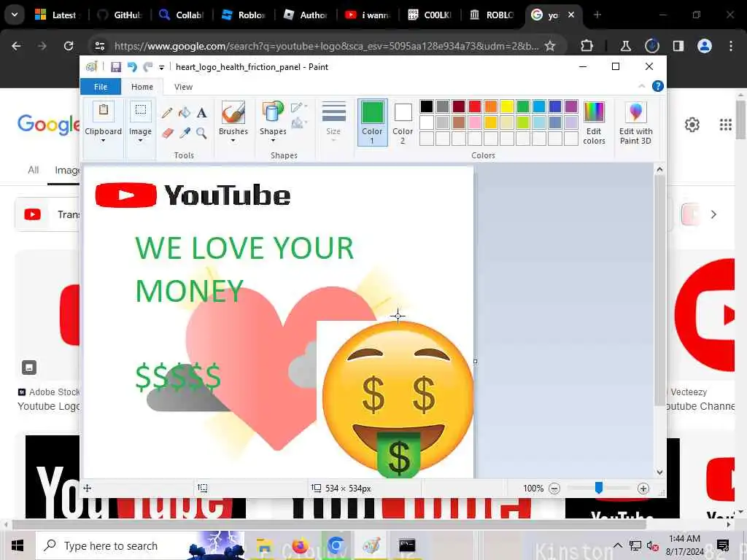
Task: Click the Save icon in Paint title bar
Action: 116,67
